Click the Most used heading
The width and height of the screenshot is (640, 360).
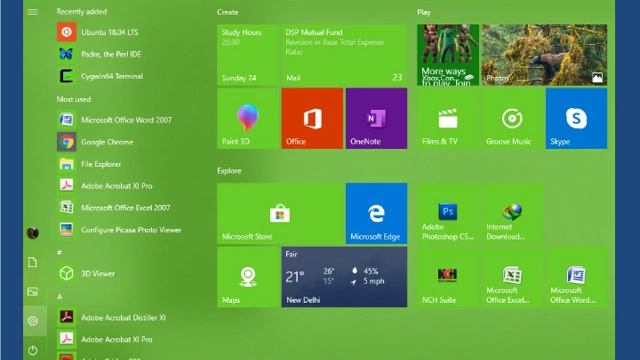[73, 99]
